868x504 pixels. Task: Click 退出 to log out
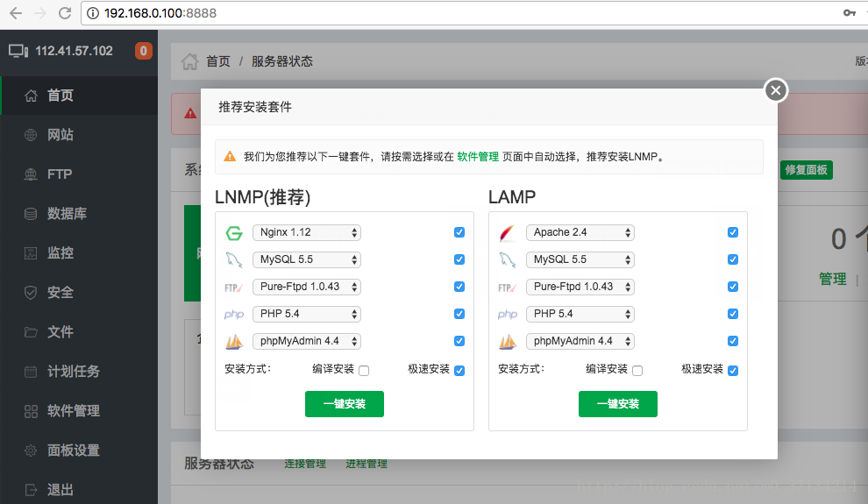pyautogui.click(x=79, y=490)
